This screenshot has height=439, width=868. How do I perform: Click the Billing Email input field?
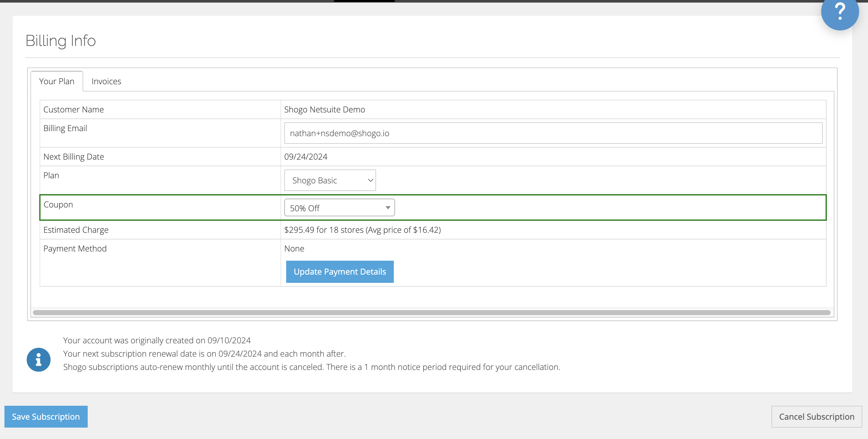click(553, 133)
